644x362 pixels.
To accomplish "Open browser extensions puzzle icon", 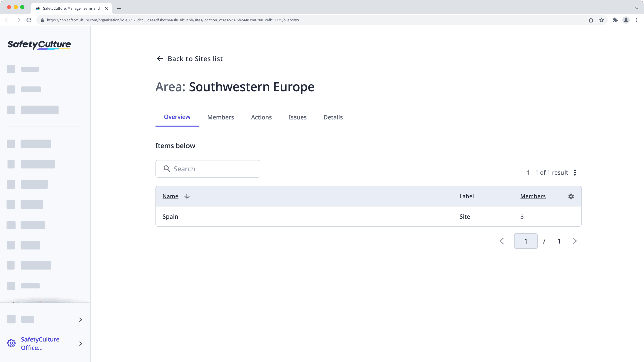I will 615,20.
